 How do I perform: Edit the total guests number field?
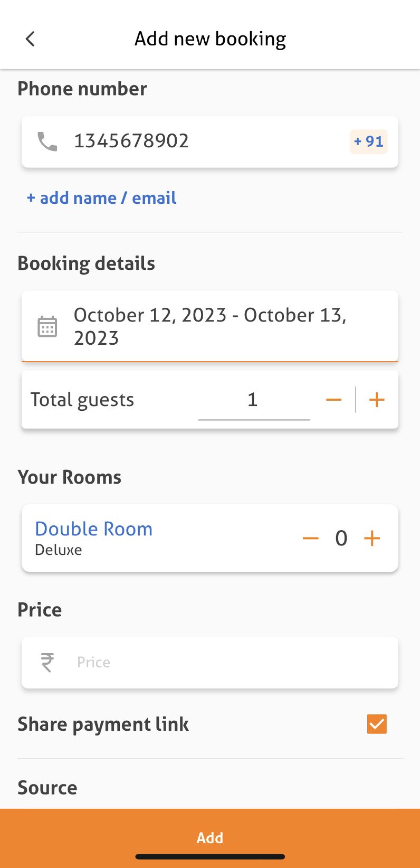(x=253, y=400)
